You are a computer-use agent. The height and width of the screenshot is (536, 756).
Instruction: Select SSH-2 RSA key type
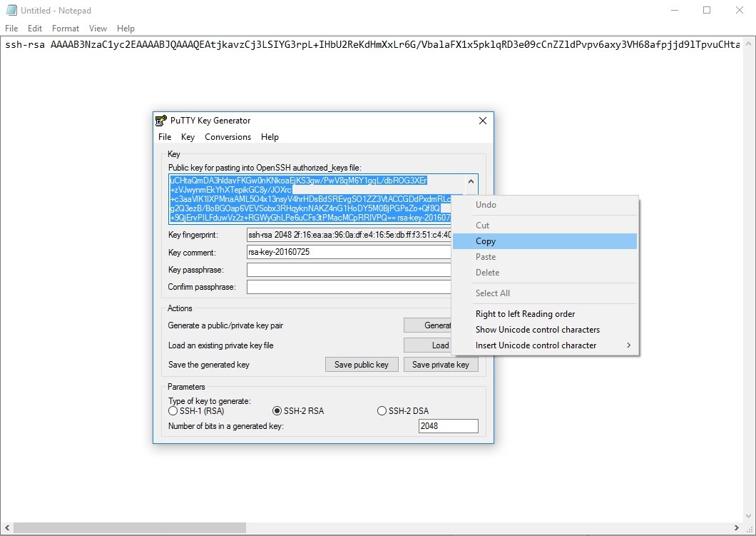277,411
